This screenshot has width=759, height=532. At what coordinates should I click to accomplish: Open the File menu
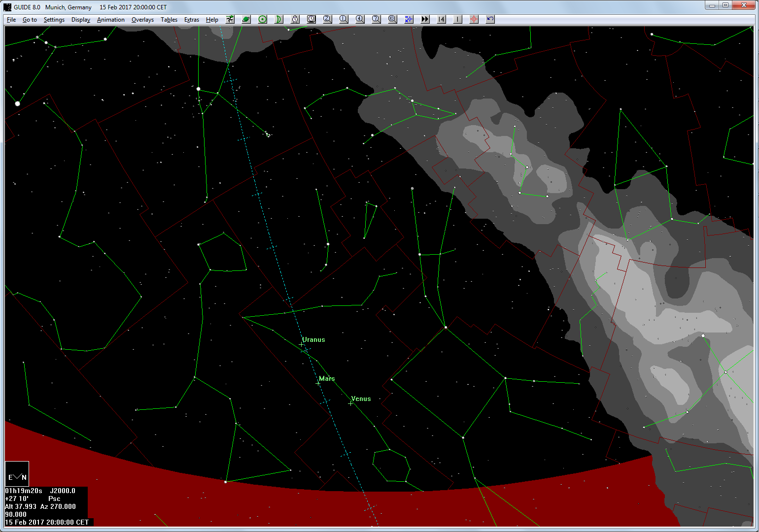[11, 20]
